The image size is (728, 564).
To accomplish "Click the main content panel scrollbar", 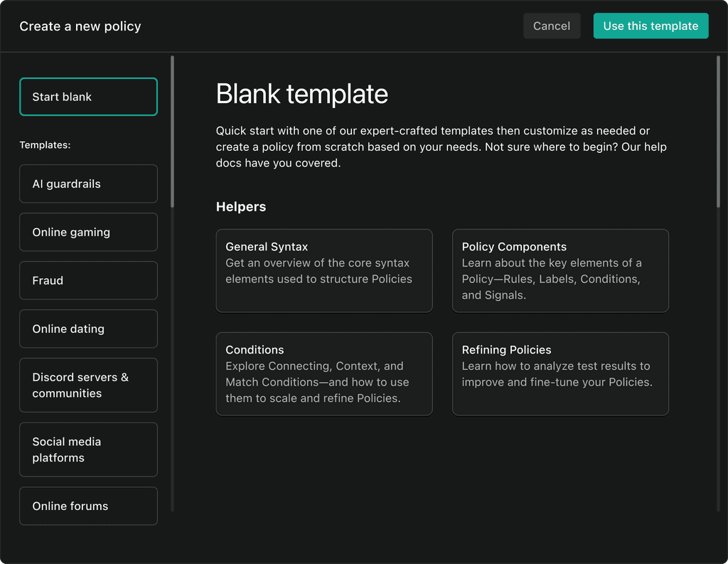I will tap(718, 132).
